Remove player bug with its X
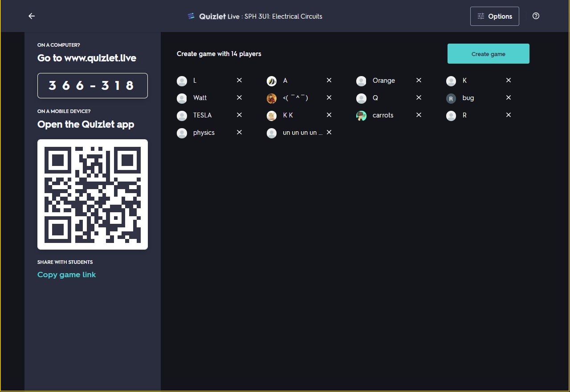 click(509, 97)
